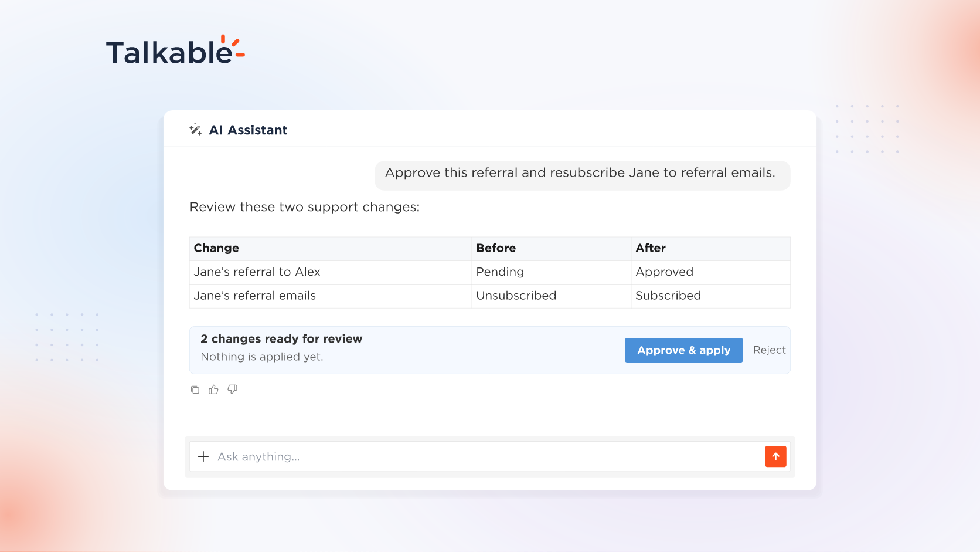Click the copy response icon
The image size is (980, 552).
click(195, 390)
